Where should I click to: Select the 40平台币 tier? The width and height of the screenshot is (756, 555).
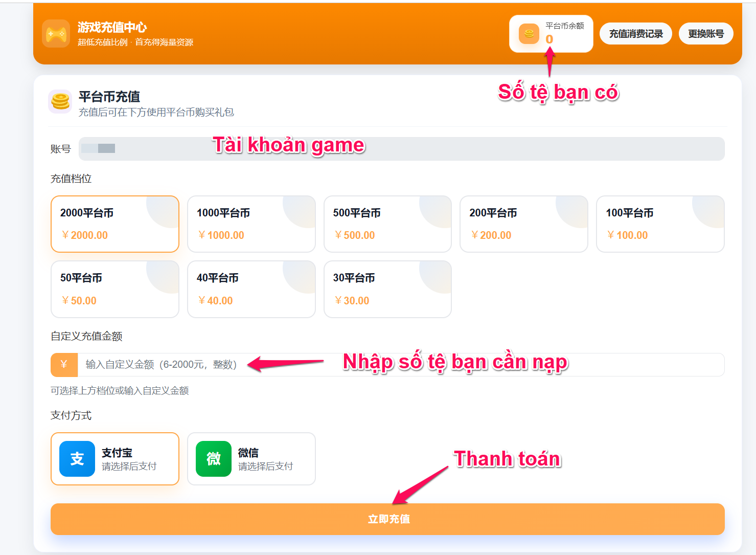pyautogui.click(x=251, y=289)
